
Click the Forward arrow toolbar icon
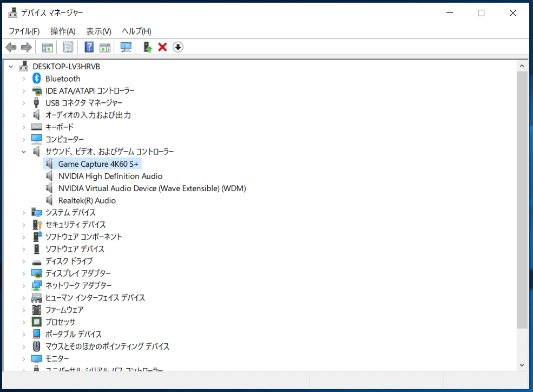point(26,47)
